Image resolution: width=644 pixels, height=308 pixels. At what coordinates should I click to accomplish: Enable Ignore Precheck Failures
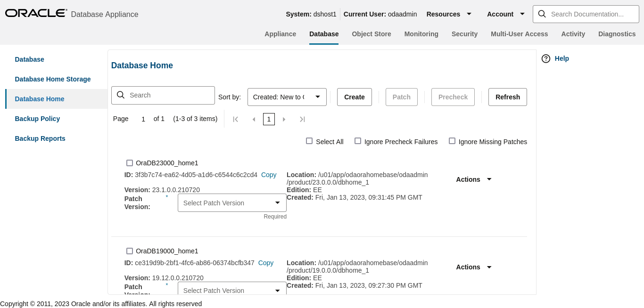[358, 141]
